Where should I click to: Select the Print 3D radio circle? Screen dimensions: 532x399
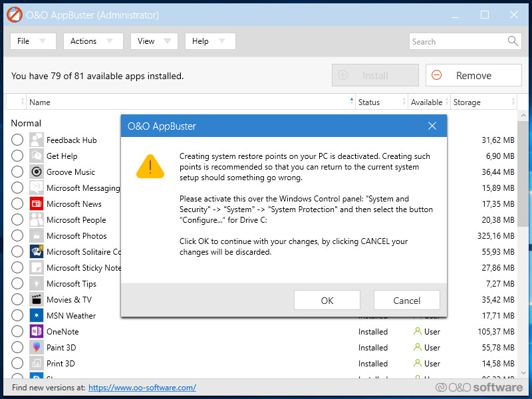point(17,363)
